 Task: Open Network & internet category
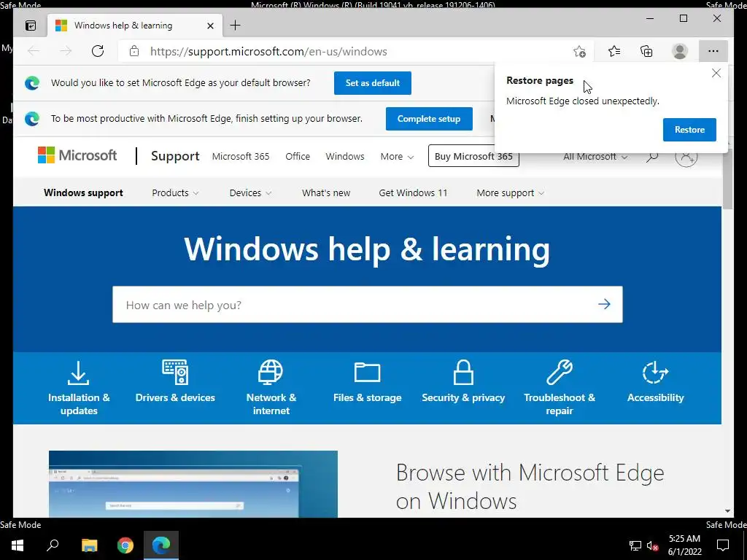click(x=271, y=388)
